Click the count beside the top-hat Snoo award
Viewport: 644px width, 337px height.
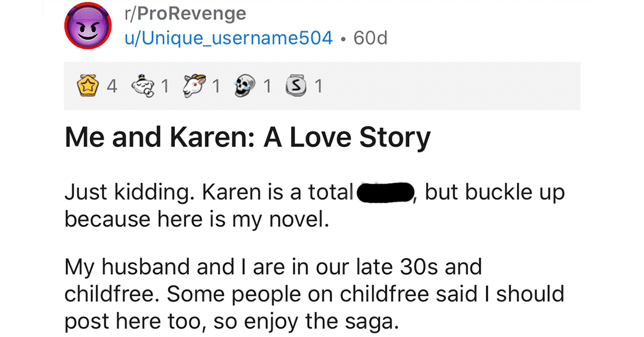coord(165,86)
